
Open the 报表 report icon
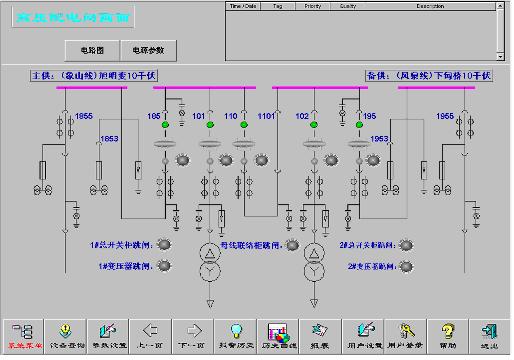pyautogui.click(x=320, y=335)
